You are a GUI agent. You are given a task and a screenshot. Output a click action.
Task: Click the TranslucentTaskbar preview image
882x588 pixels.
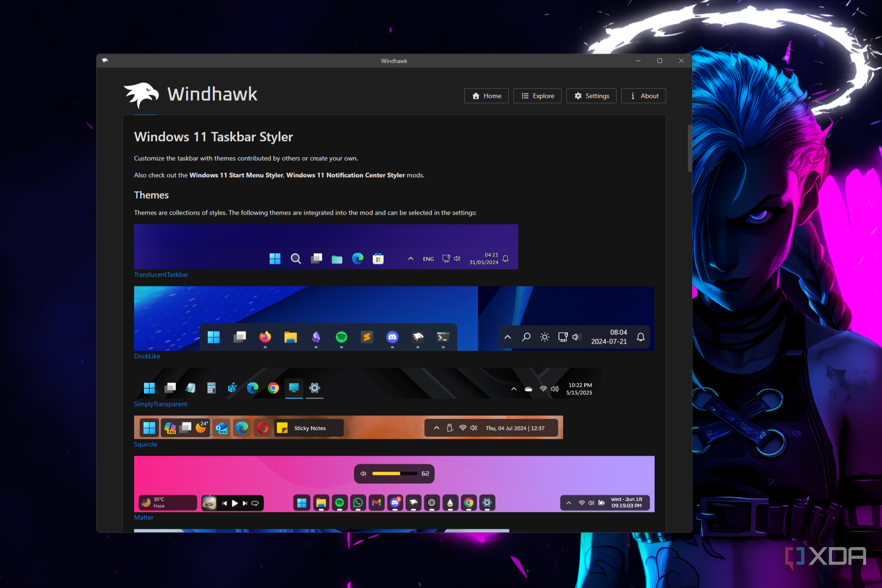click(x=326, y=247)
